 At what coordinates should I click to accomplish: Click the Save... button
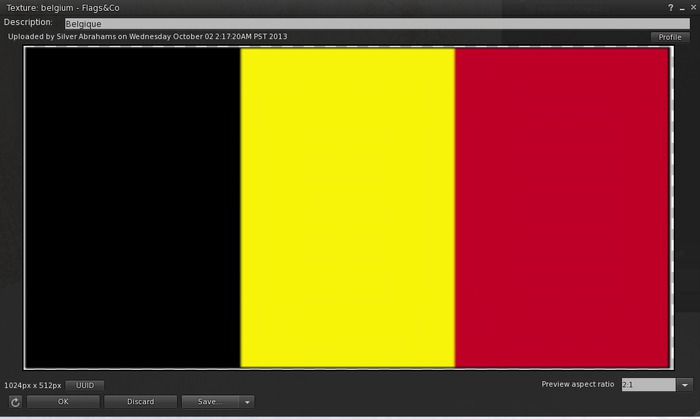pyautogui.click(x=210, y=402)
